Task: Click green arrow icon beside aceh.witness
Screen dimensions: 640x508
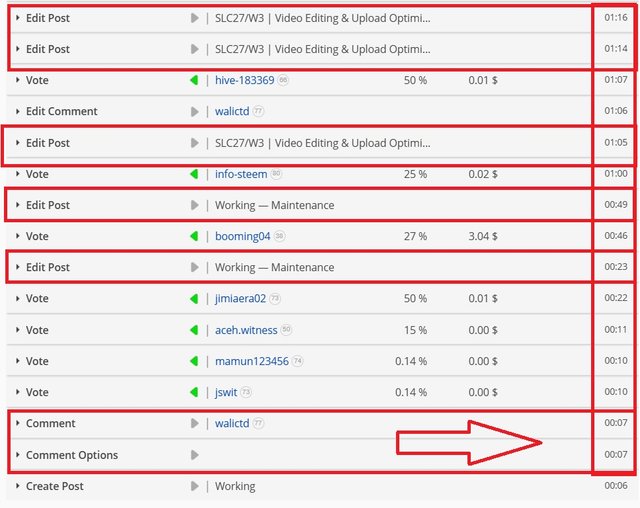Action: point(194,330)
